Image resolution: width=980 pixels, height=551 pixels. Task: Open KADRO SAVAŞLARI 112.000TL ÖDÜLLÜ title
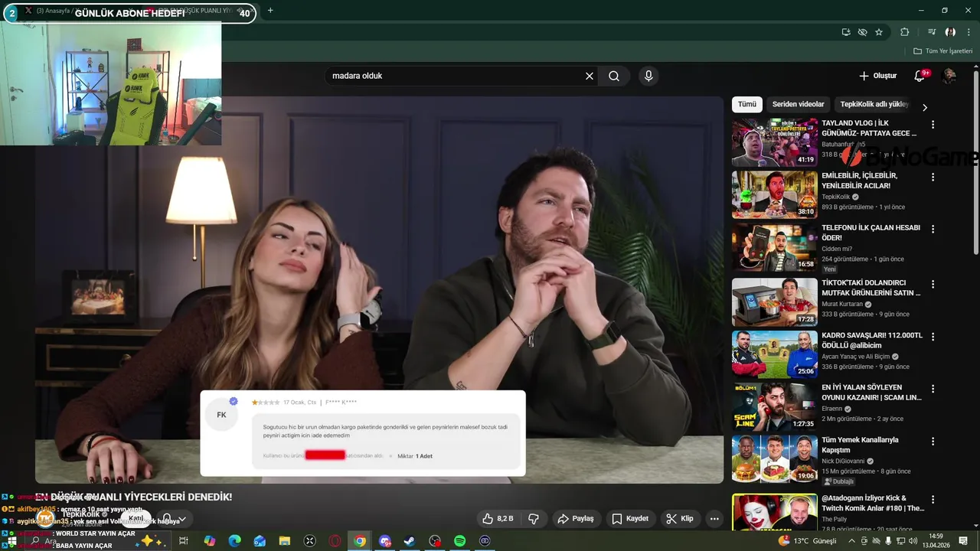[x=872, y=341]
